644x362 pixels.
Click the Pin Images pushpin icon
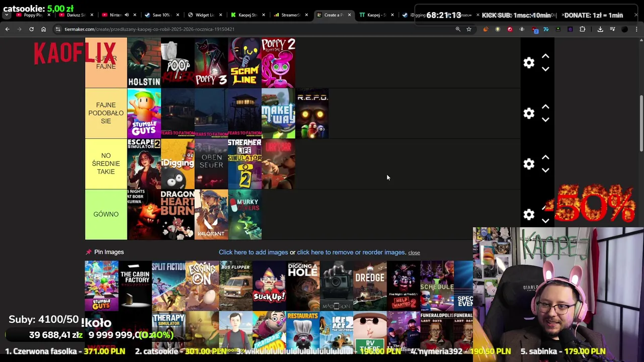89,252
